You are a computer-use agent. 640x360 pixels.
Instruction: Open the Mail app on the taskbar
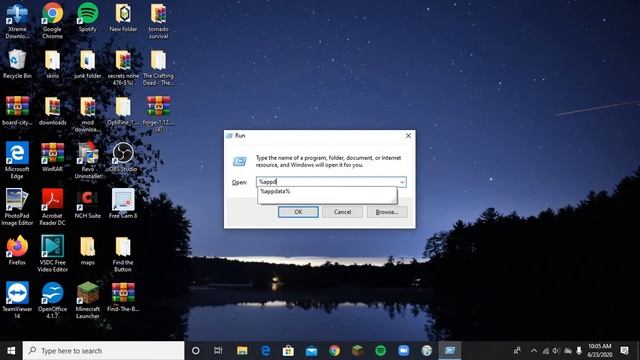pyautogui.click(x=311, y=351)
